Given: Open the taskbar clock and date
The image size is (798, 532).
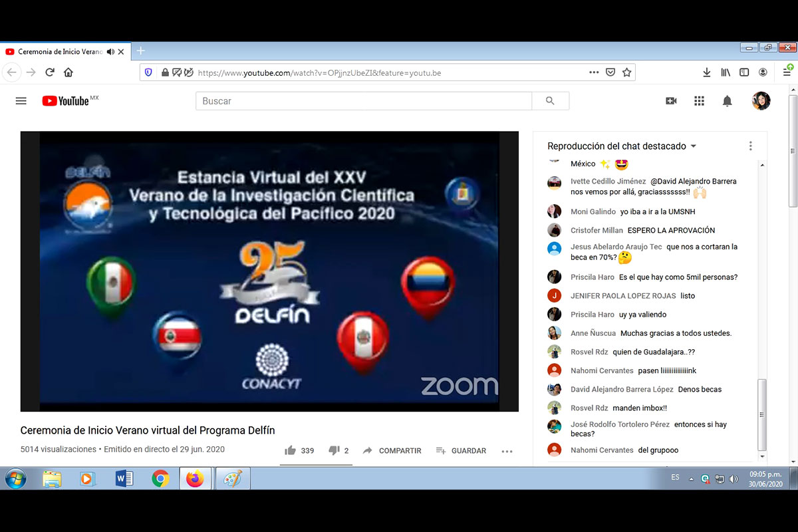Looking at the screenshot, I should coord(765,479).
